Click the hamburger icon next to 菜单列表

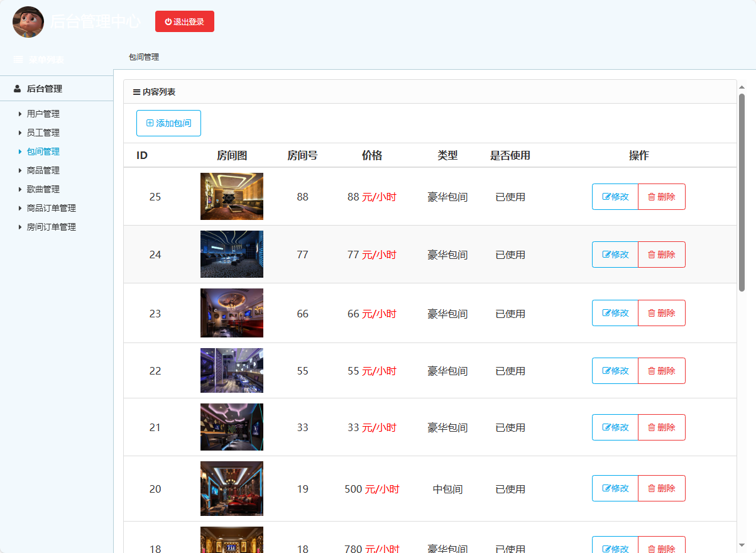click(x=17, y=59)
